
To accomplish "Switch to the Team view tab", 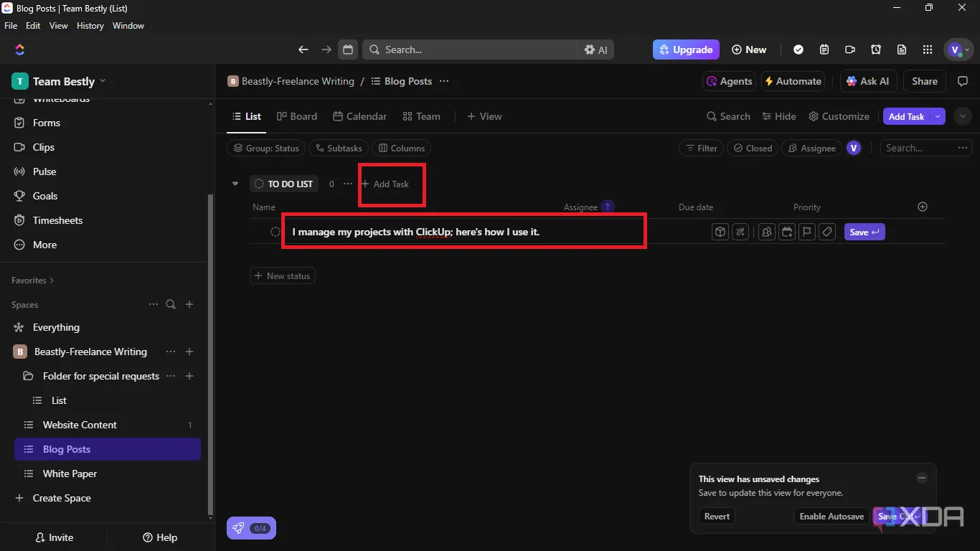I will click(x=422, y=116).
